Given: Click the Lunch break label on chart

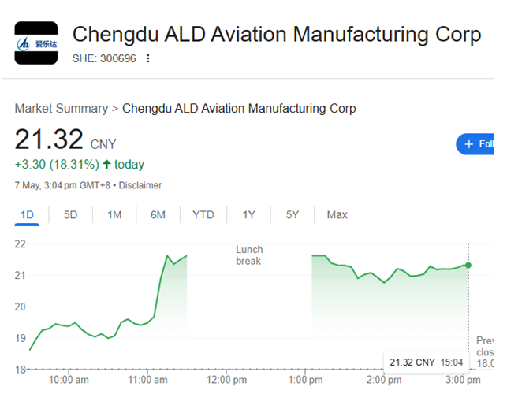Looking at the screenshot, I should 248,255.
